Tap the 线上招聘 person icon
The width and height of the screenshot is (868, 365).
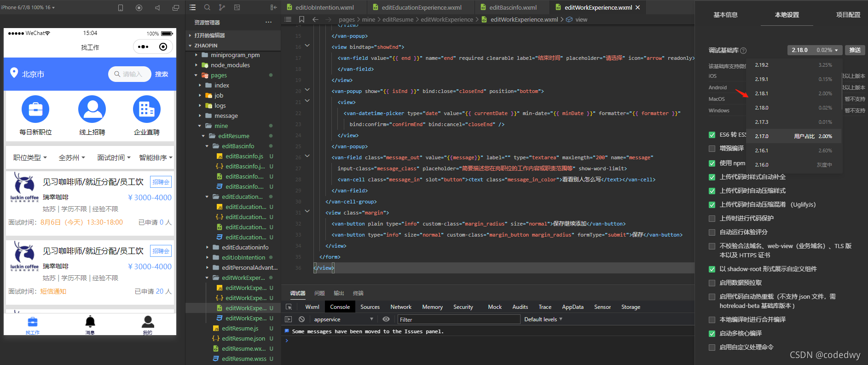click(92, 109)
